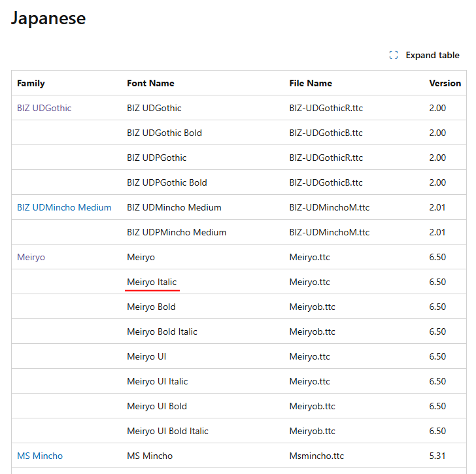Click the Meiryo UI Italic font name
This screenshot has width=476, height=474.
157,381
